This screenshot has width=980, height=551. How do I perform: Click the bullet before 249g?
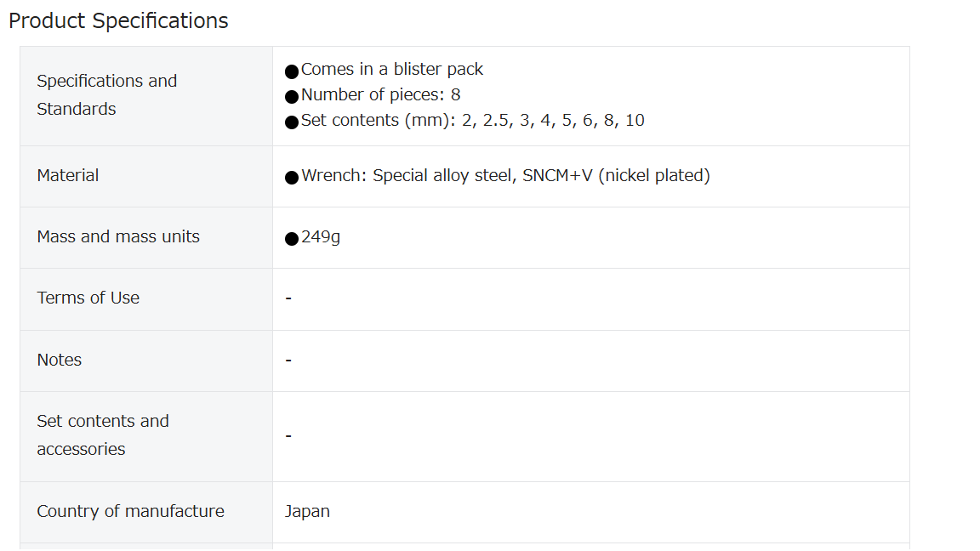click(291, 239)
